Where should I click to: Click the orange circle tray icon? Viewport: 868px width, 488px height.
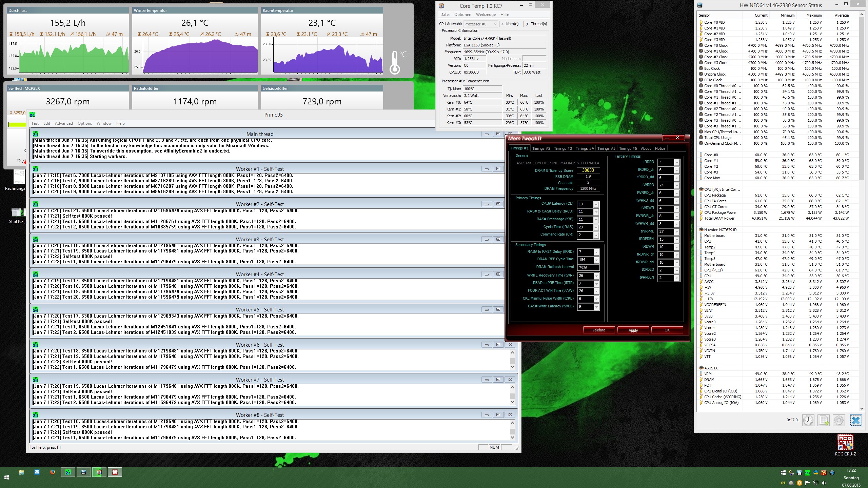[x=800, y=483]
